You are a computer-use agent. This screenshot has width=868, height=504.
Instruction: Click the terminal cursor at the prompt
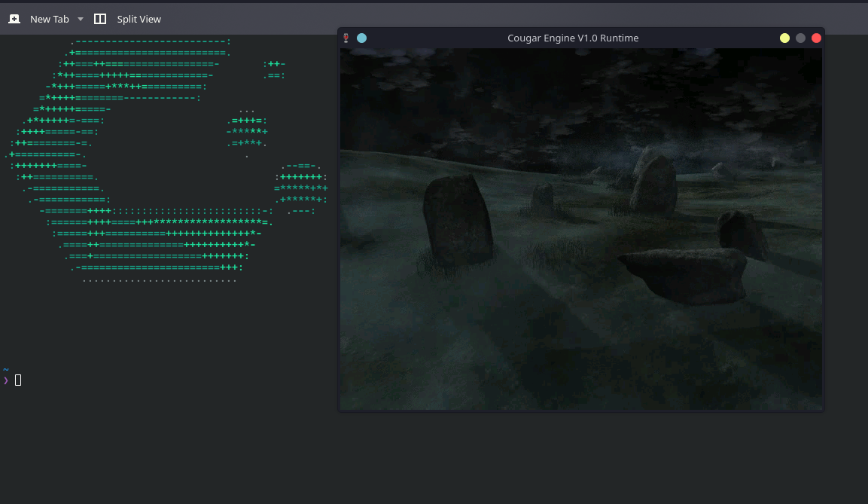click(x=18, y=380)
